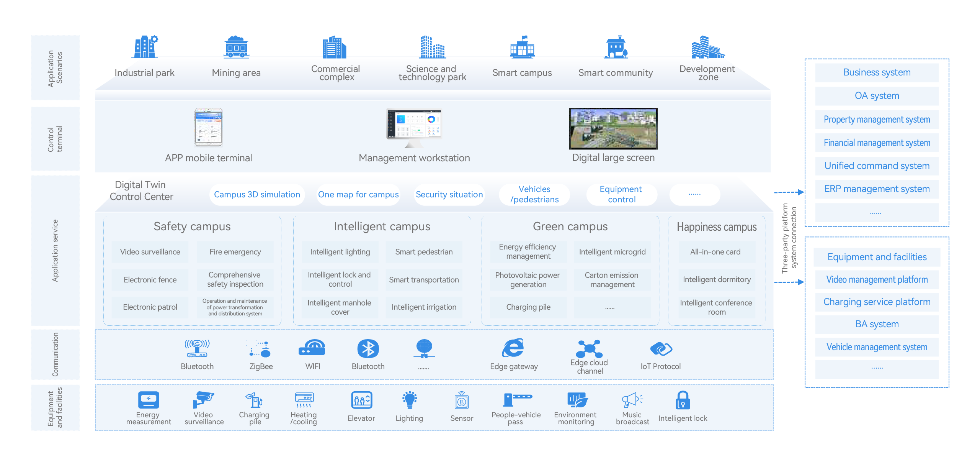This screenshot has height=466, width=980.
Task: Click the WIFI router icon
Action: [312, 348]
